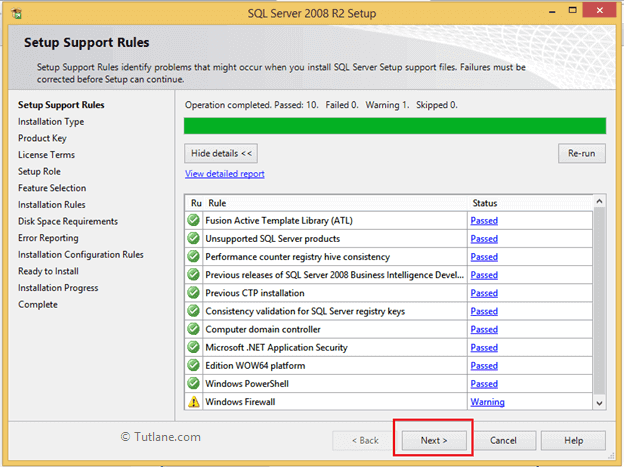Image resolution: width=624 pixels, height=467 pixels.
Task: Select Complete step in sidebar
Action: tap(38, 305)
